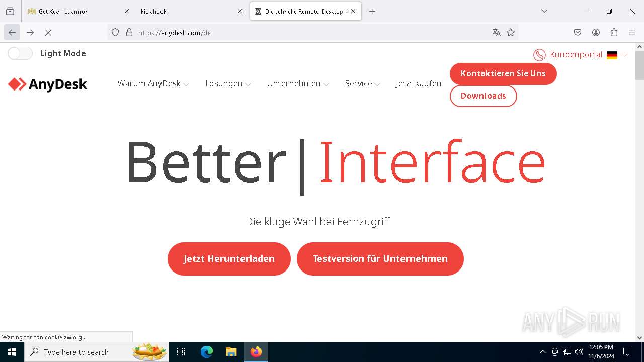Click Jetzt Herunterladen button
The height and width of the screenshot is (362, 644).
229,258
